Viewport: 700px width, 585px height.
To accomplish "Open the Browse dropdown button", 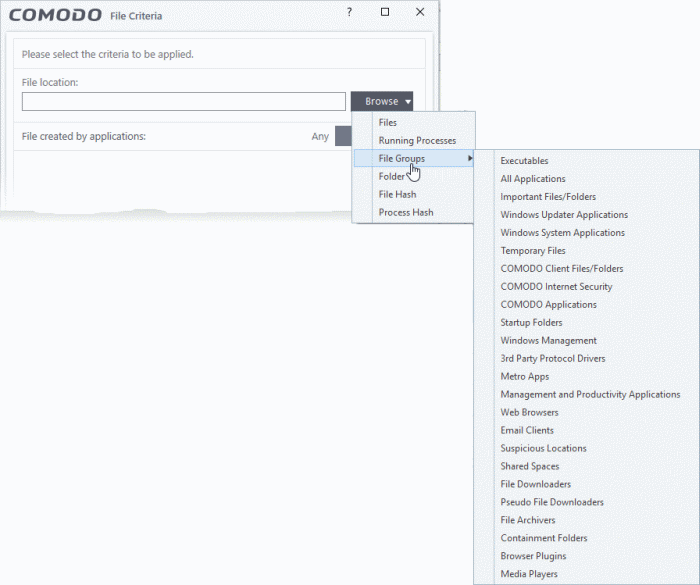I will (382, 101).
